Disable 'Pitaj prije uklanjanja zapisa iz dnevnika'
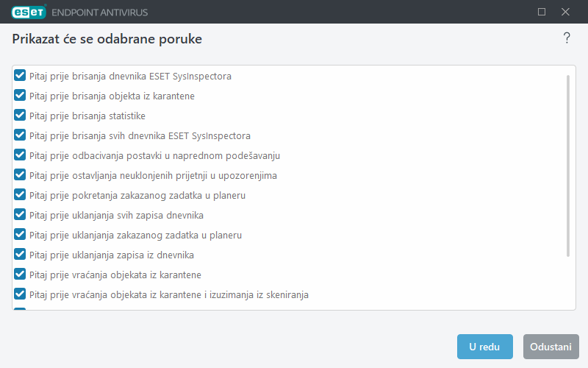Image resolution: width=588 pixels, height=368 pixels. 21,255
